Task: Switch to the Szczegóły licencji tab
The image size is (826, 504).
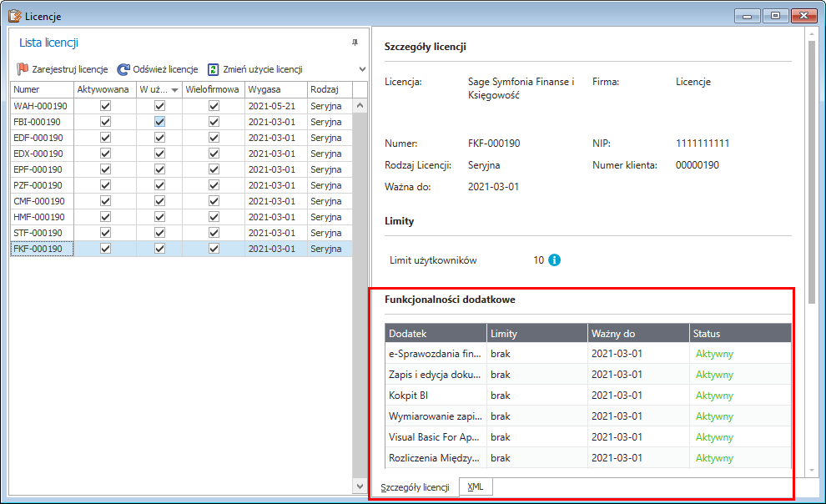Action: pos(416,487)
